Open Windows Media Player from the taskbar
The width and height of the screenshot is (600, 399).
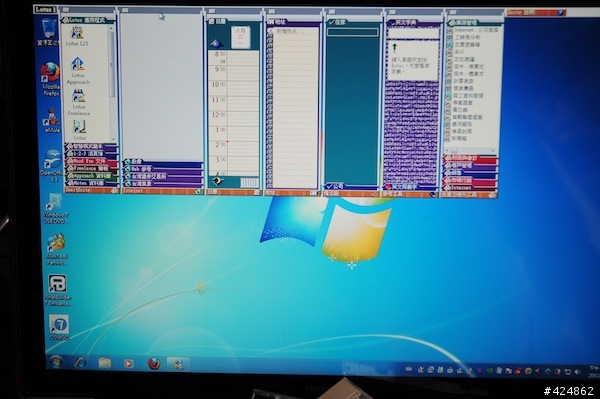[128, 363]
